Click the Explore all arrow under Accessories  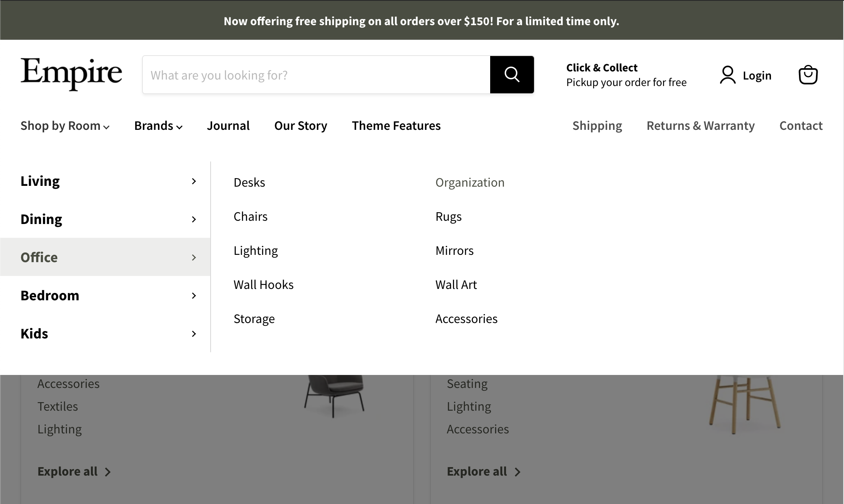tap(517, 471)
